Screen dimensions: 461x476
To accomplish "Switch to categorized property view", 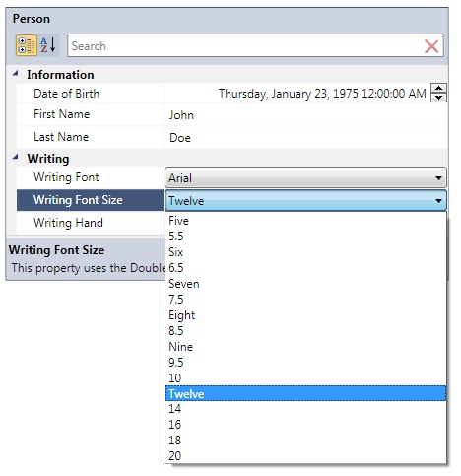I will click(x=27, y=45).
